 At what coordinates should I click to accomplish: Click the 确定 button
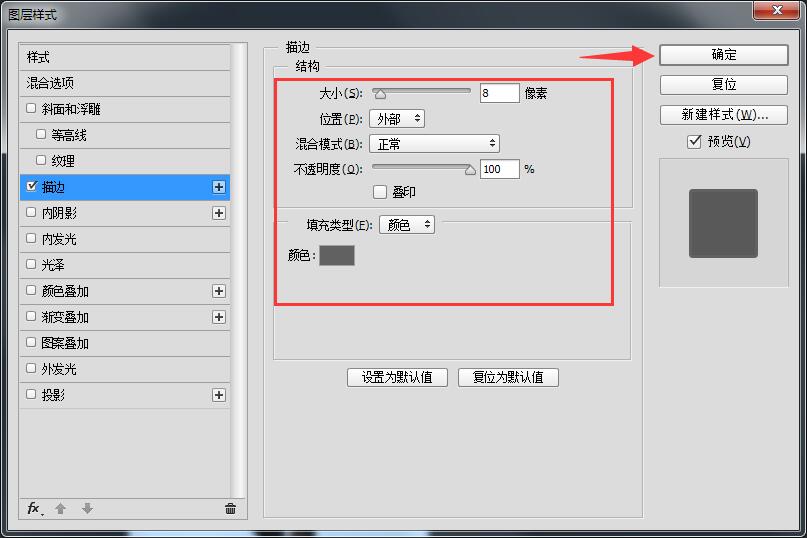point(724,55)
